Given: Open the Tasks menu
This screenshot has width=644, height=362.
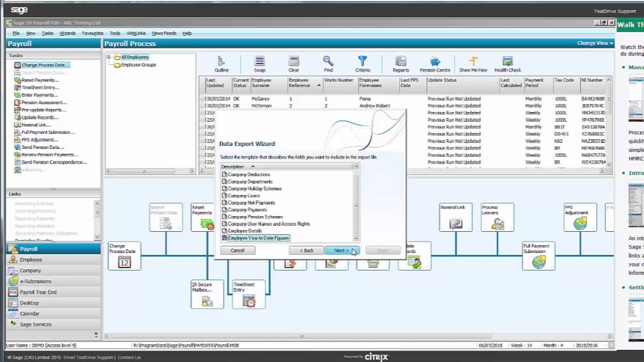Looking at the screenshot, I should [x=47, y=33].
